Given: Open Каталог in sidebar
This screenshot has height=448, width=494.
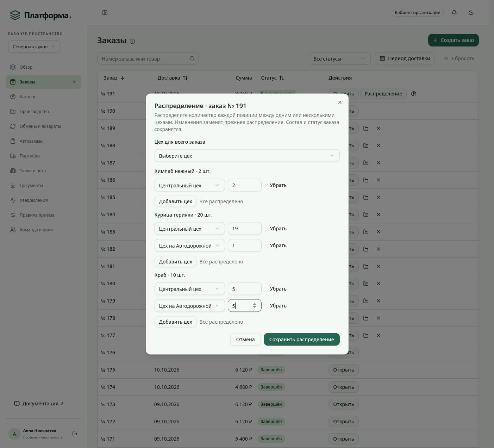Looking at the screenshot, I should (43, 97).
